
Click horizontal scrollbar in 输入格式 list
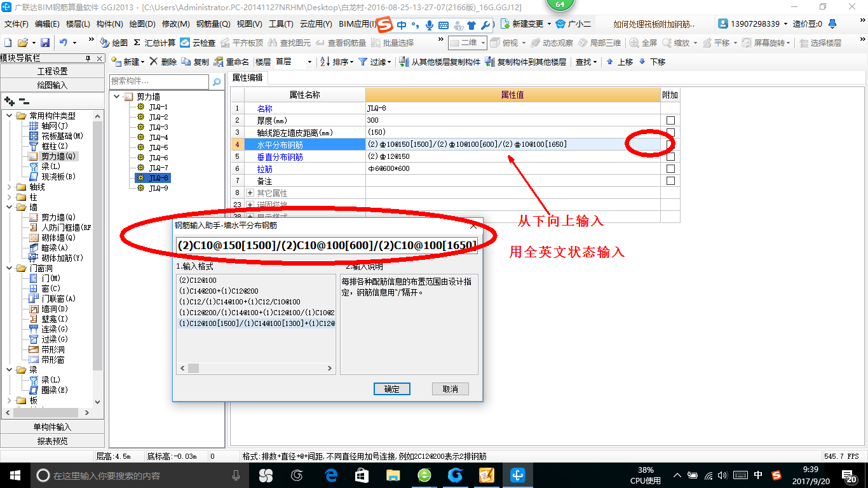[256, 368]
